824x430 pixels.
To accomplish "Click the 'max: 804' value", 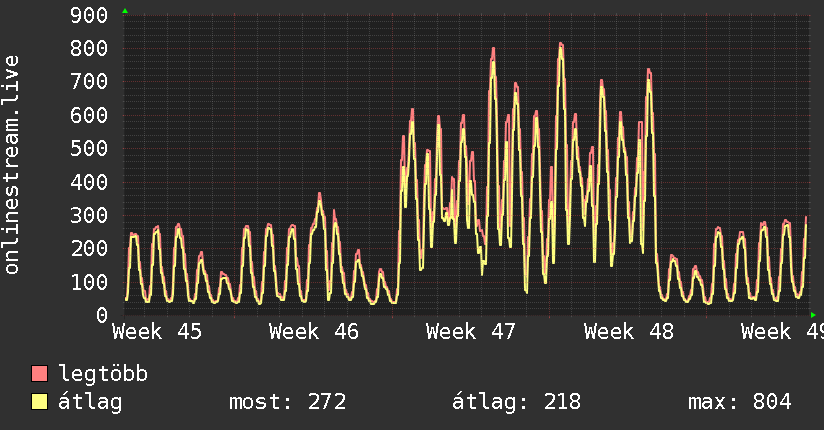I will click(x=740, y=402).
